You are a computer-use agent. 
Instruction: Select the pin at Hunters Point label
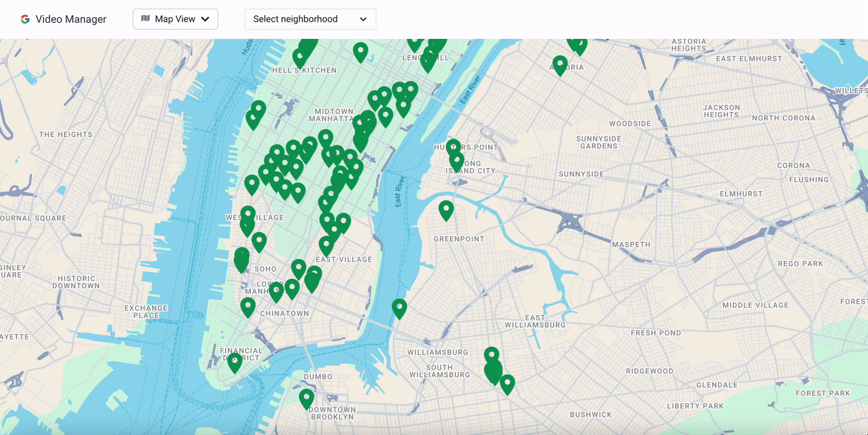click(x=452, y=148)
